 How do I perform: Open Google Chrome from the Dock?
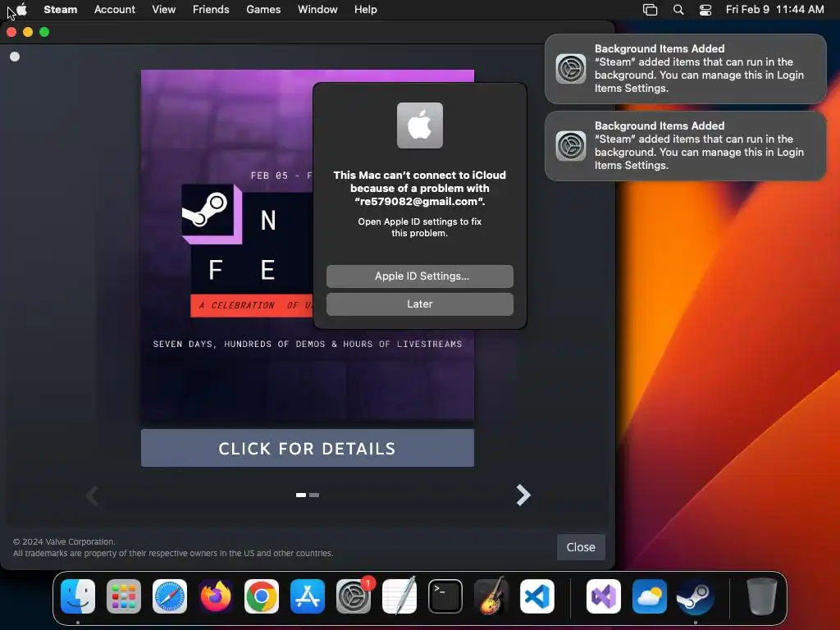tap(262, 596)
